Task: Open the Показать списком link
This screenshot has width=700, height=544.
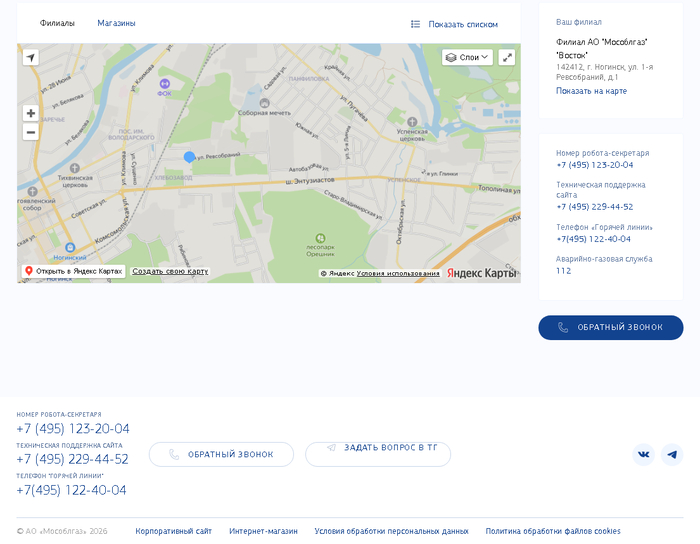Action: click(x=463, y=24)
